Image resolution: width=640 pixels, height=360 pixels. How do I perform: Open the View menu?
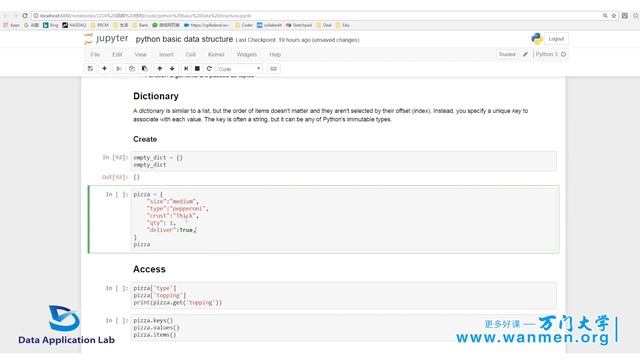pos(140,54)
